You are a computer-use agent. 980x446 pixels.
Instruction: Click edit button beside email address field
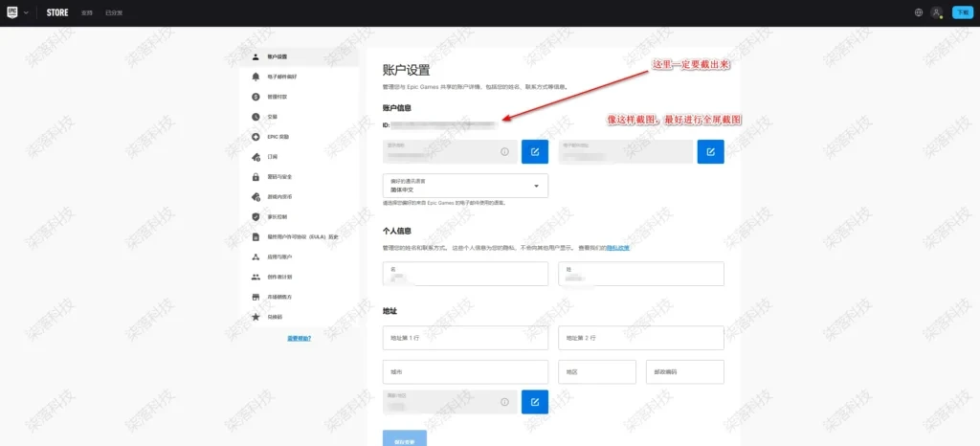[x=711, y=152]
